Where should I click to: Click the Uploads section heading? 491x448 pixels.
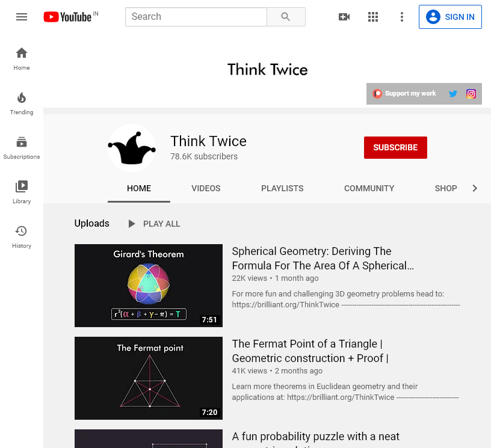pyautogui.click(x=91, y=223)
